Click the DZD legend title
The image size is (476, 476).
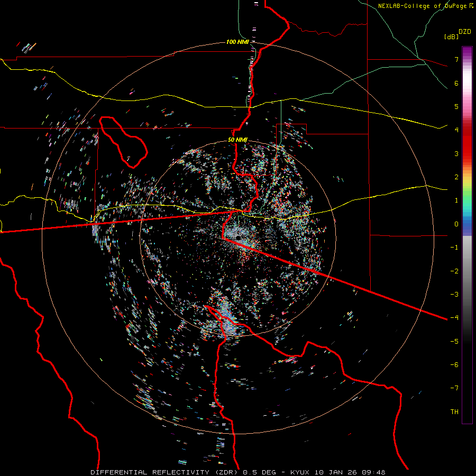[x=465, y=32]
